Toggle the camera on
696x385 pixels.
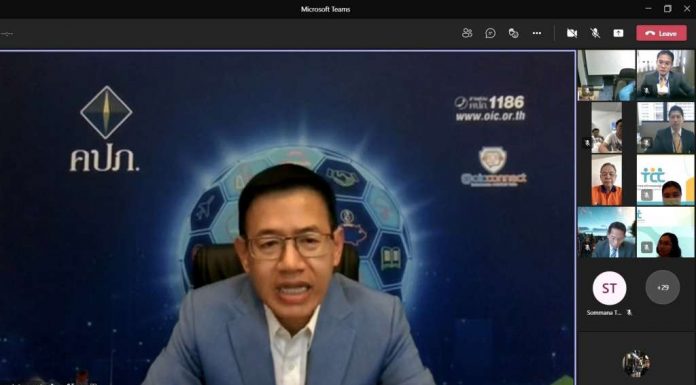click(572, 33)
